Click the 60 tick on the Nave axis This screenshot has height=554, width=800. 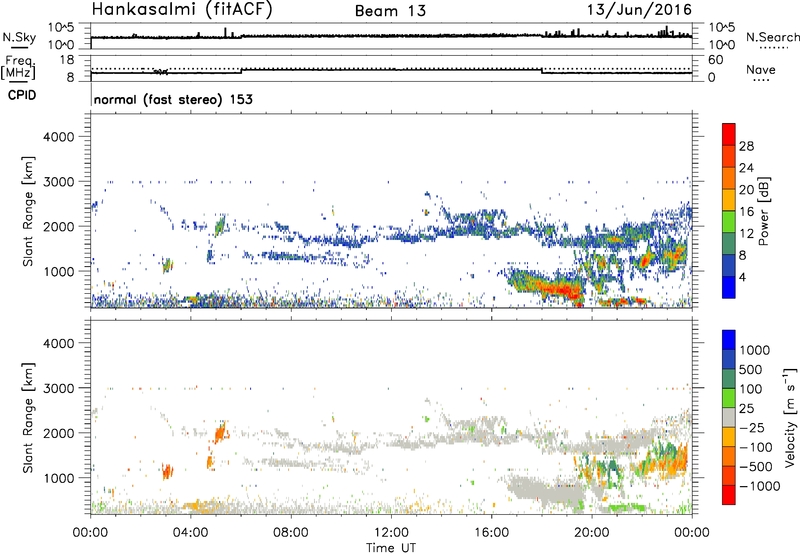pos(716,60)
